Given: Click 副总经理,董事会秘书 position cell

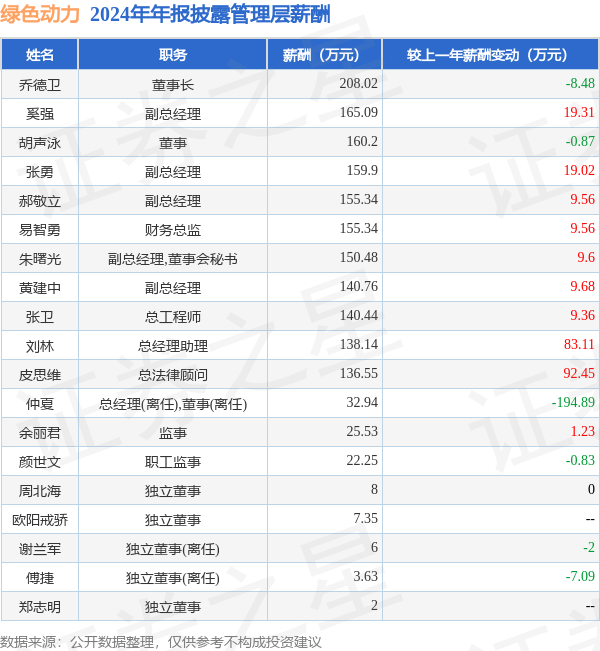Looking at the screenshot, I should [x=173, y=259].
